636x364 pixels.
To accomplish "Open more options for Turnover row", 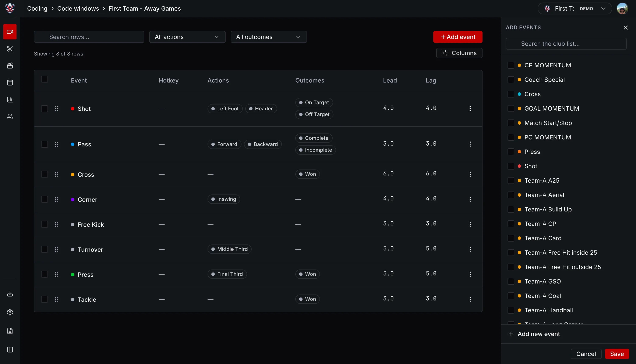I will click(x=470, y=249).
